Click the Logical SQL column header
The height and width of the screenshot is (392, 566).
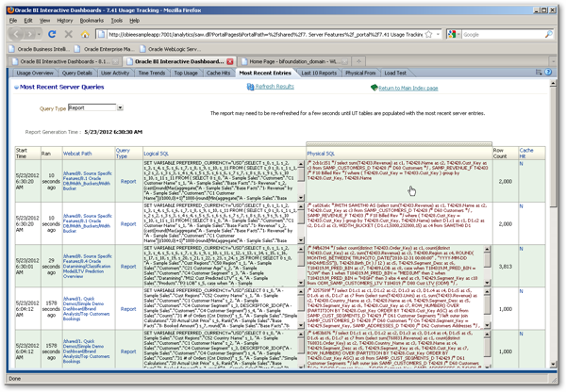click(x=156, y=154)
